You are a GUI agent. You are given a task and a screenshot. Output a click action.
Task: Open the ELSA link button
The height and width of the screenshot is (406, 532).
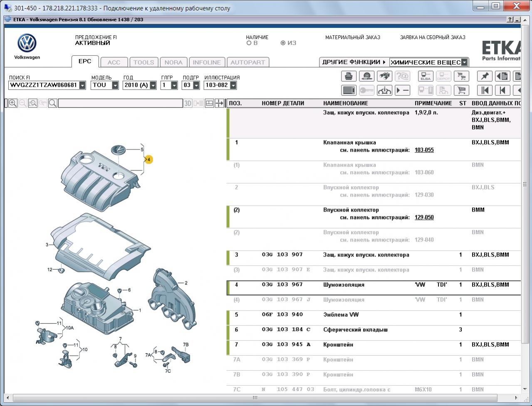click(x=426, y=76)
